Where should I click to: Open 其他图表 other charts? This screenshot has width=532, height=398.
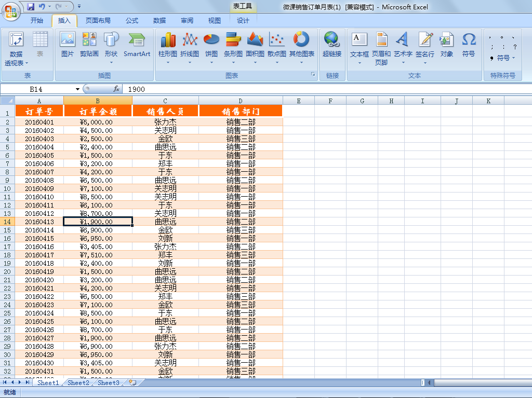(x=302, y=47)
